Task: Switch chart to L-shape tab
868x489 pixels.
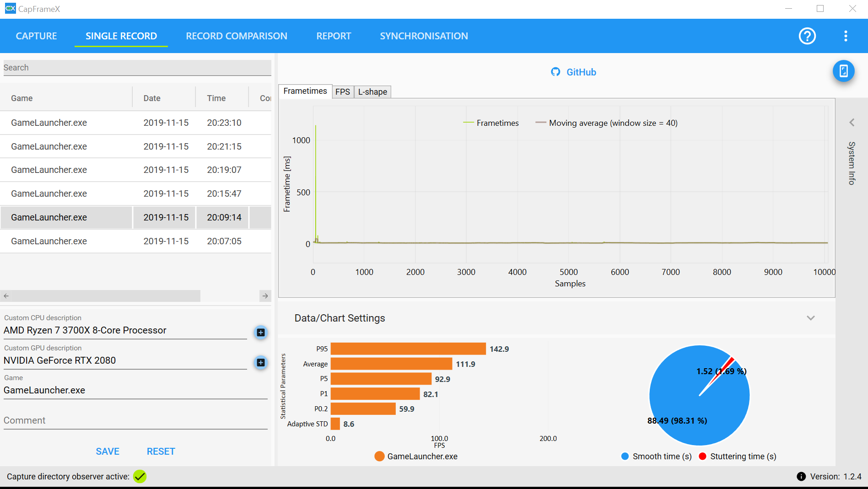Action: 372,91
